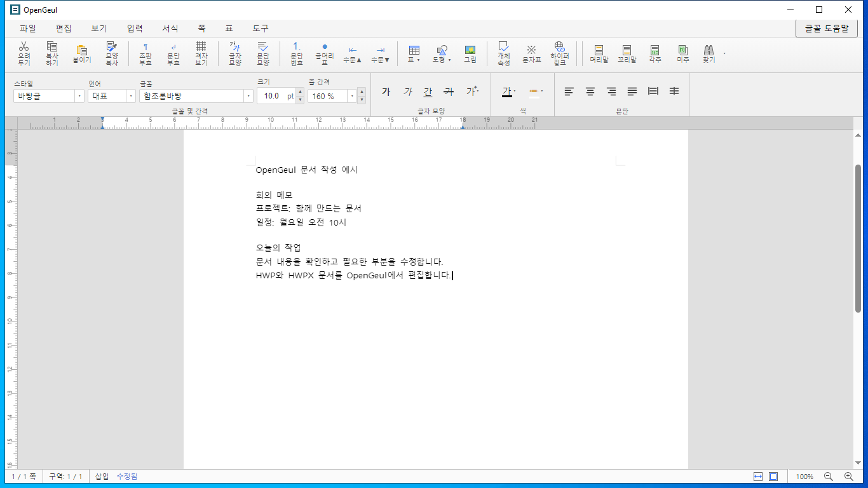This screenshot has height=488, width=868.
Task: Toggle bold text formatting
Action: pos(386,91)
